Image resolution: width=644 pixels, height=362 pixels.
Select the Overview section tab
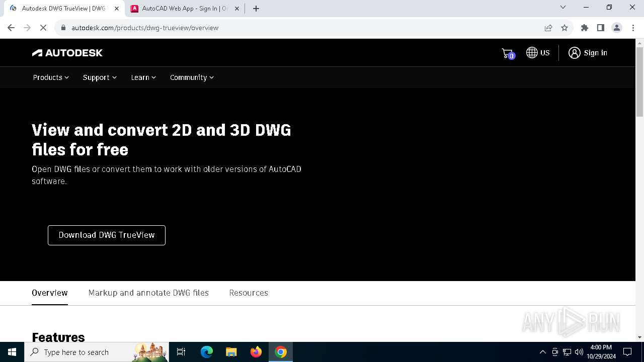coord(50,293)
